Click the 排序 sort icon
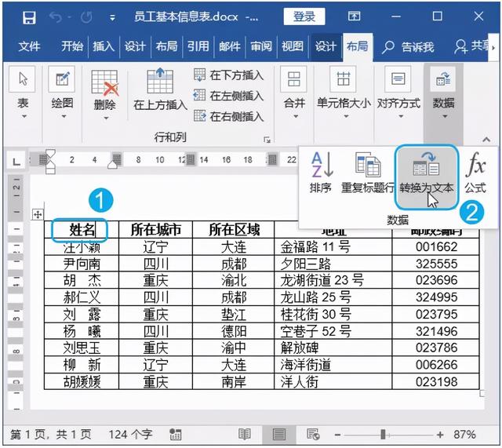The height and width of the screenshot is (448, 502). 321,173
